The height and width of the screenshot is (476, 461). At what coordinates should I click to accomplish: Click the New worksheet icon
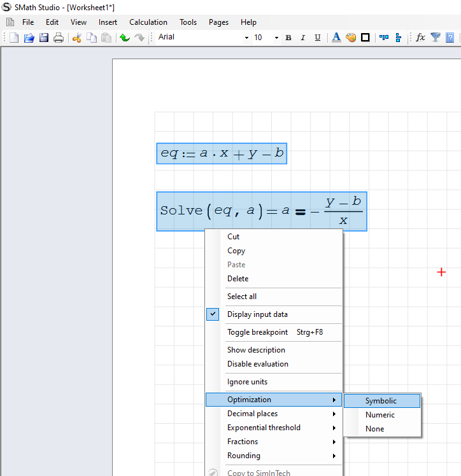tap(14, 38)
